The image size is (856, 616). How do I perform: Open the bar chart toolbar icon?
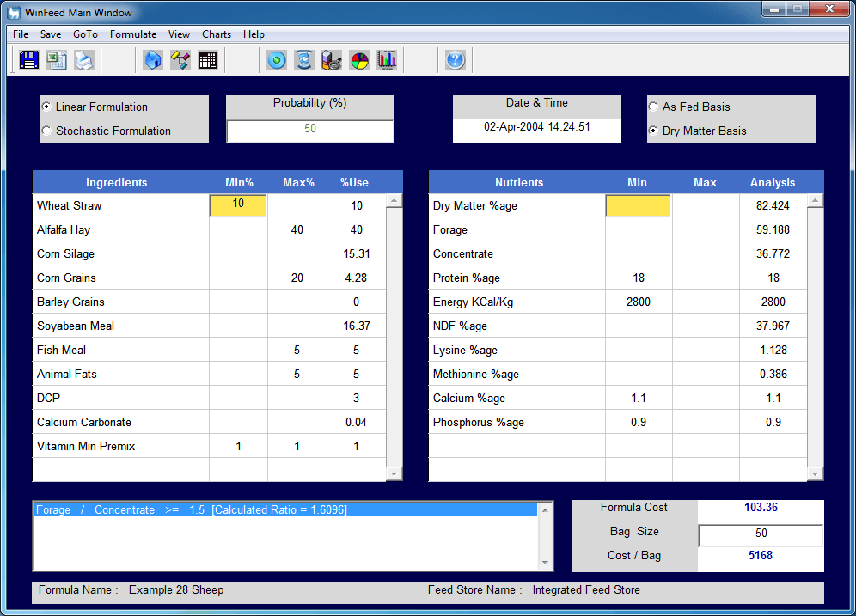pyautogui.click(x=386, y=60)
